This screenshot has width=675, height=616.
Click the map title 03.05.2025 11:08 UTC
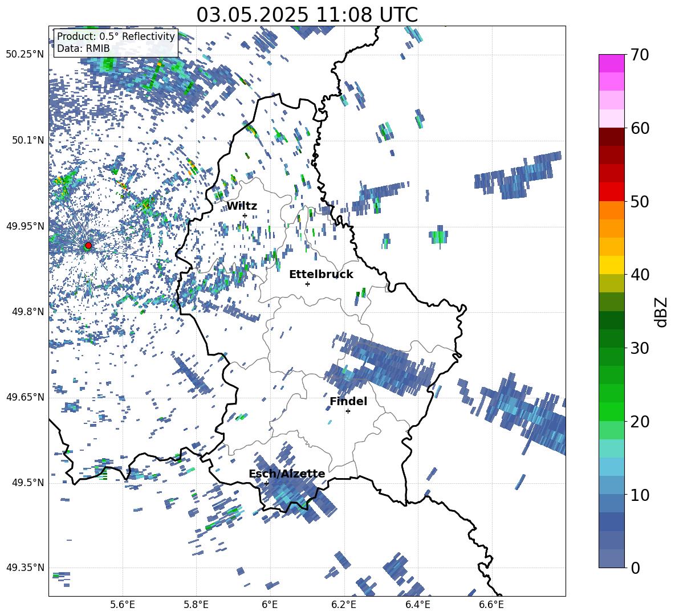pos(307,15)
